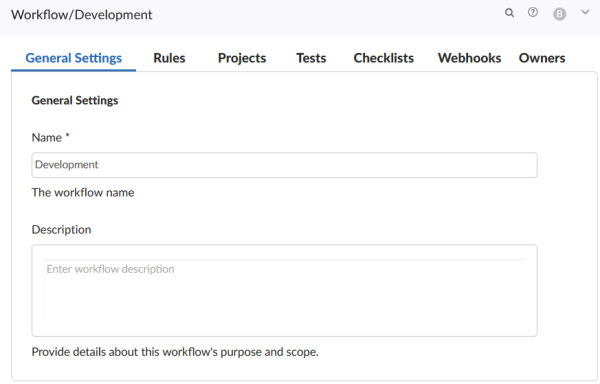Click the General Settings section heading
The image size is (600, 384).
click(x=75, y=100)
